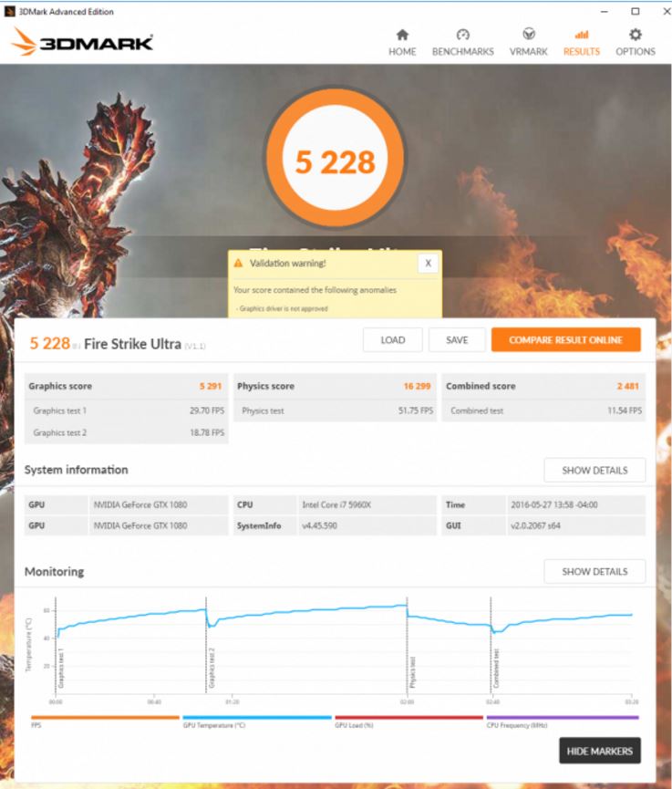Click the LOAD button
Viewport: 672px width, 789px height.
click(392, 340)
